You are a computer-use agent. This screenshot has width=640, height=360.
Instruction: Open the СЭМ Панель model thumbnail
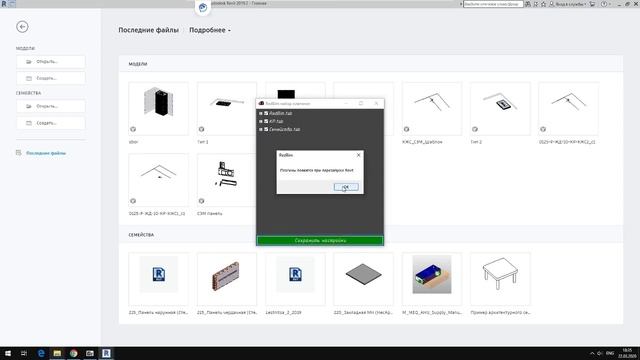(x=227, y=180)
